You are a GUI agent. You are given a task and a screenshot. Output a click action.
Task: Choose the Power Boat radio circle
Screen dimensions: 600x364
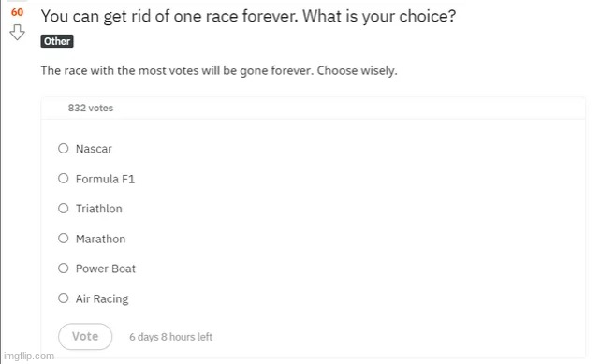(63, 269)
